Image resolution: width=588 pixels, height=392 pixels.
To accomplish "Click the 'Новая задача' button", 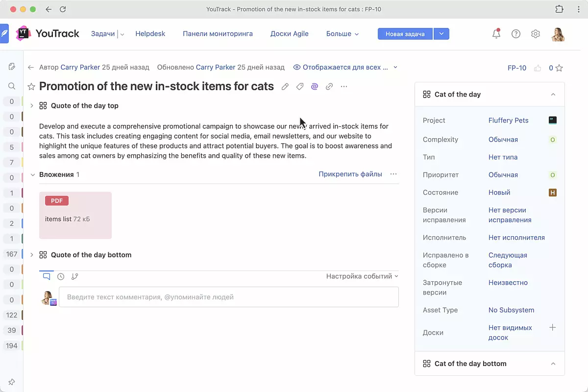I will 405,34.
